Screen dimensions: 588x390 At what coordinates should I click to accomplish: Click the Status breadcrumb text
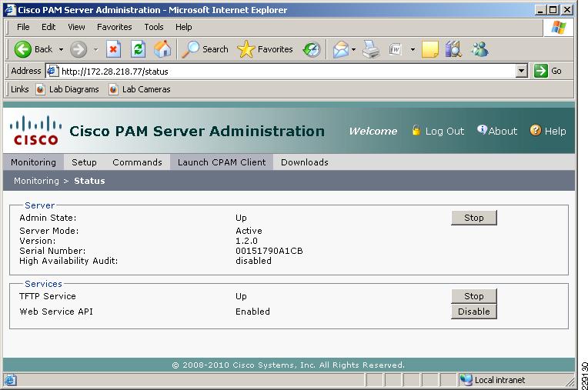pos(89,181)
